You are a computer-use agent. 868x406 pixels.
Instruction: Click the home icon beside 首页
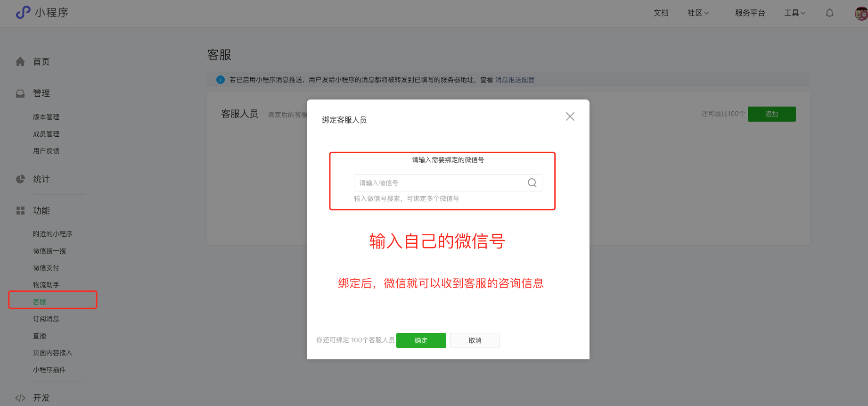(20, 62)
